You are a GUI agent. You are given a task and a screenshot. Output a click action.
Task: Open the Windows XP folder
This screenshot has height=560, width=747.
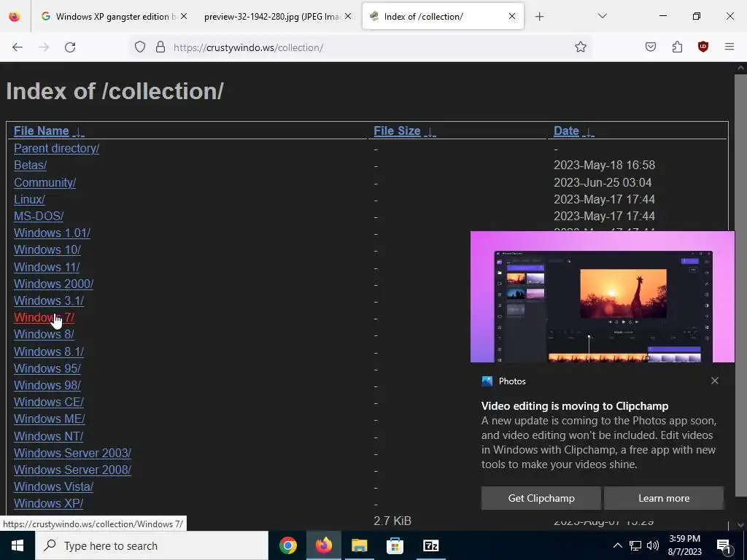(49, 503)
